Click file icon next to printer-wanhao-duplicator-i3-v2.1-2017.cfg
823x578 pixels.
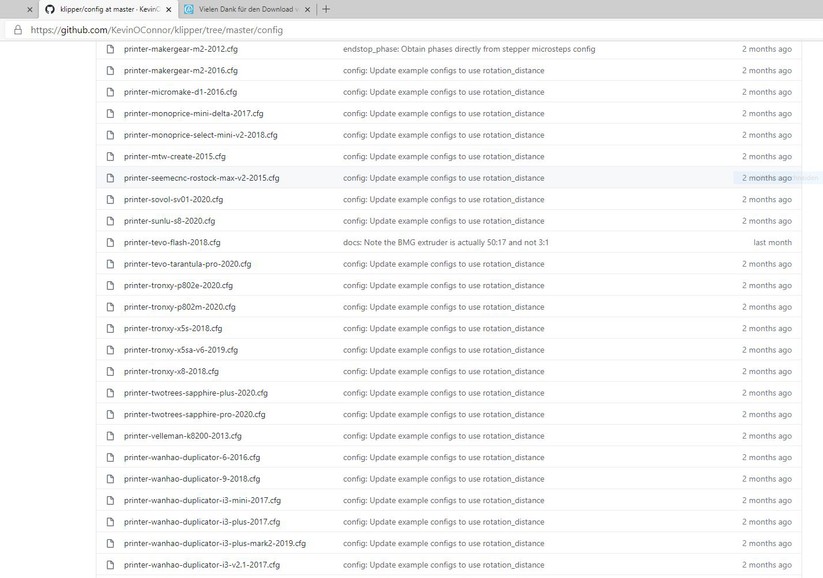(111, 565)
